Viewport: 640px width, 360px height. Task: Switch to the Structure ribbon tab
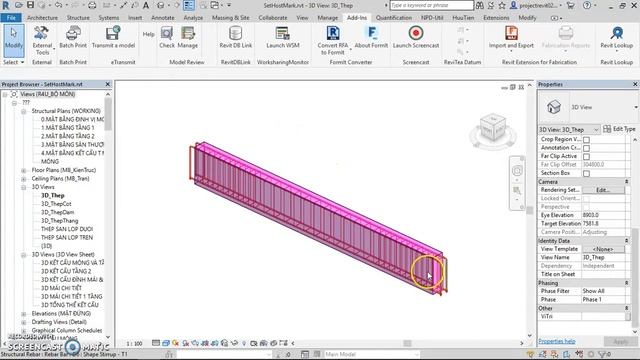pyautogui.click(x=78, y=18)
